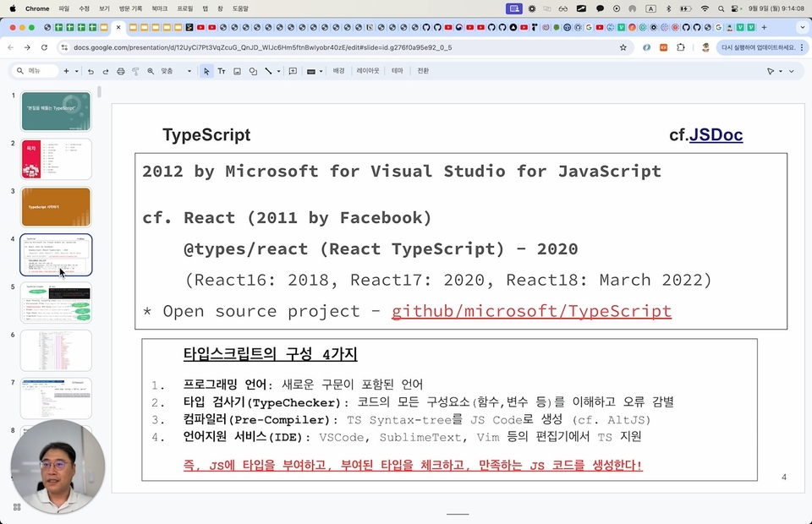Collapse the toolbar with the chevron
The height and width of the screenshot is (524, 812).
tap(792, 71)
